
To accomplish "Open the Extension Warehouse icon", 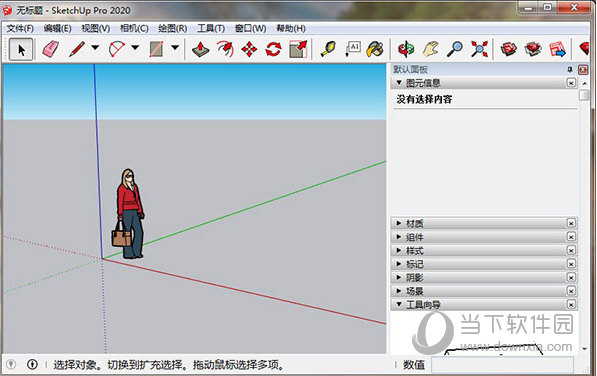I will pos(533,49).
